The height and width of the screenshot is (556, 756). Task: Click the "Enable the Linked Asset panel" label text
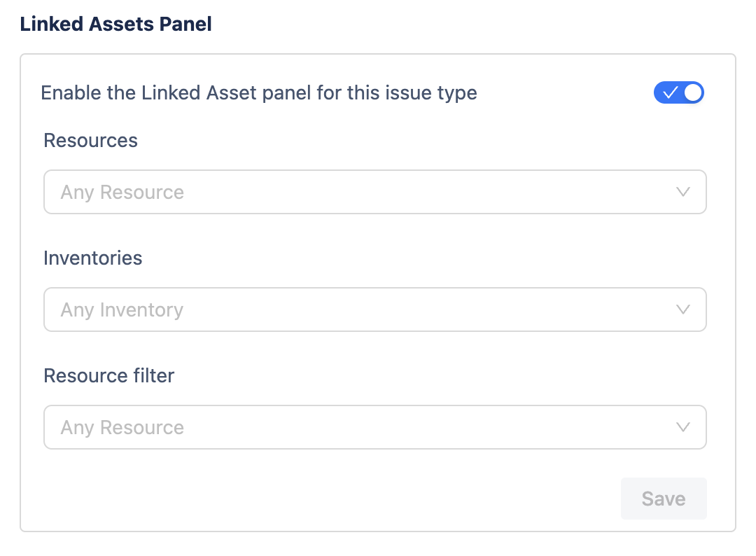tap(259, 93)
